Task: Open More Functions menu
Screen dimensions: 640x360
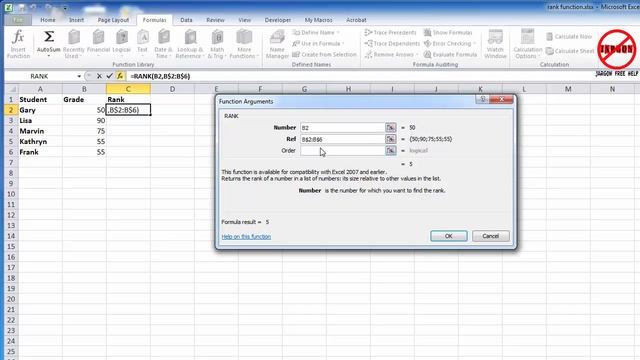Action: pyautogui.click(x=244, y=44)
